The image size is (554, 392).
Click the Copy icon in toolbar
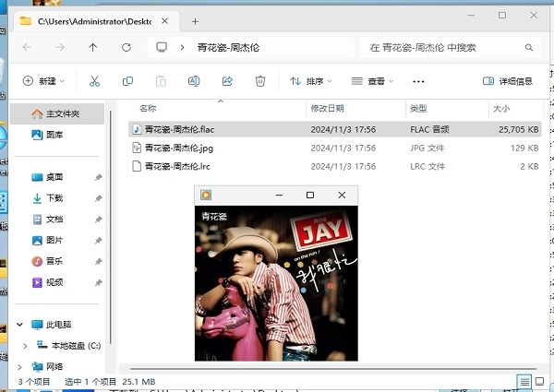click(x=127, y=81)
